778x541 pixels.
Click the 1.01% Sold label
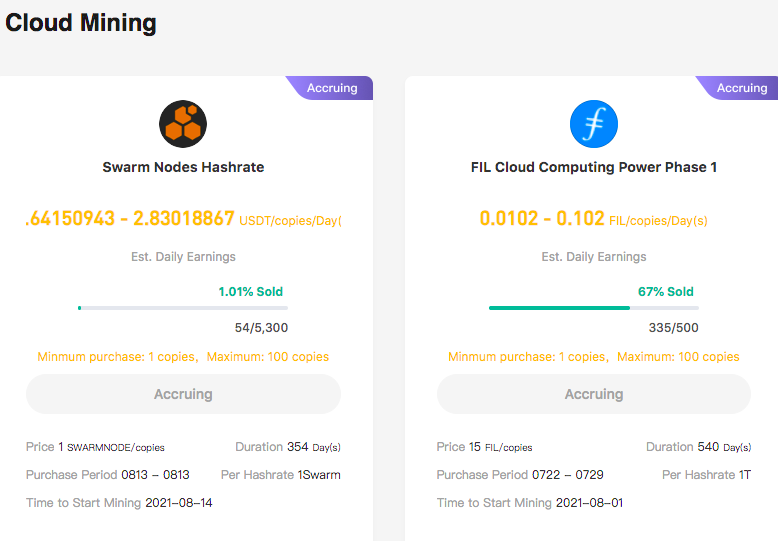click(251, 291)
